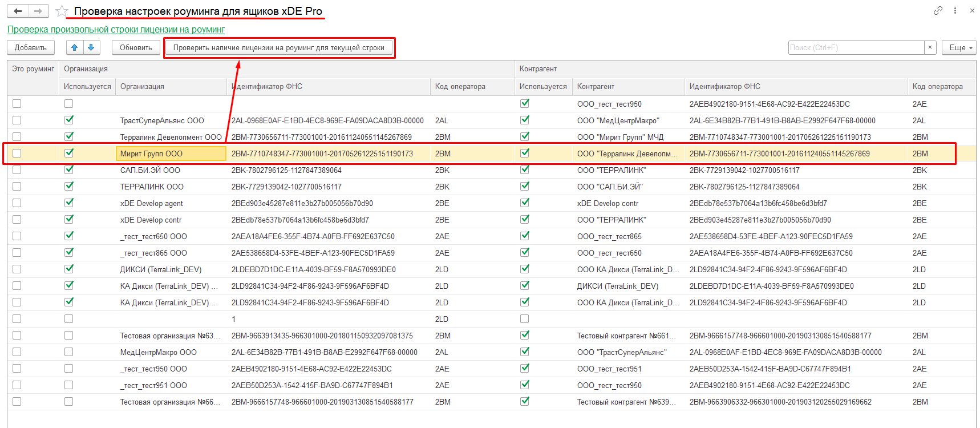The image size is (980, 428).
Task: Uncheck organization 'Используется' for _тест_тест650 ООО
Action: pos(69,236)
